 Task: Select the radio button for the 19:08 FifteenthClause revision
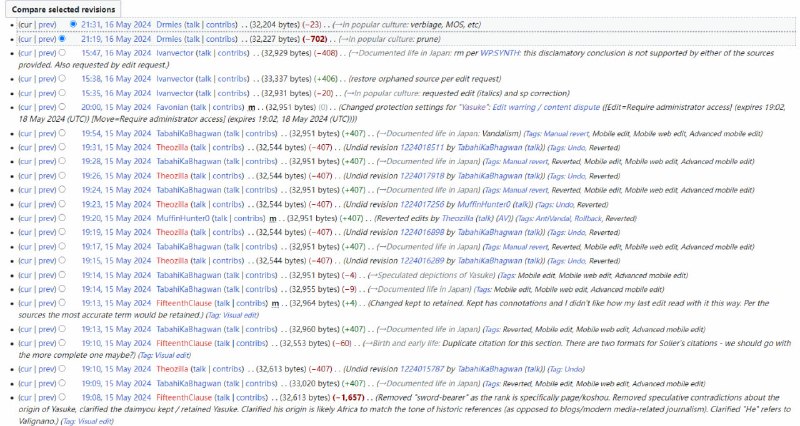point(62,397)
